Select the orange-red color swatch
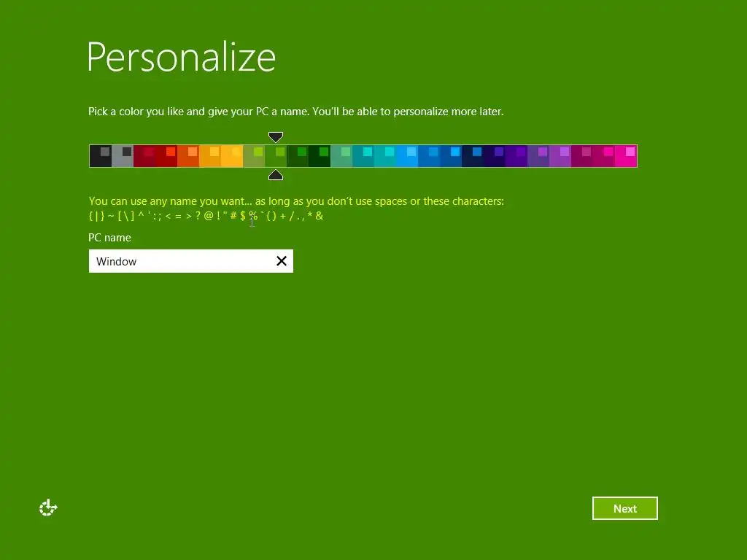Screen dimensions: 747x560 pyautogui.click(x=188, y=156)
